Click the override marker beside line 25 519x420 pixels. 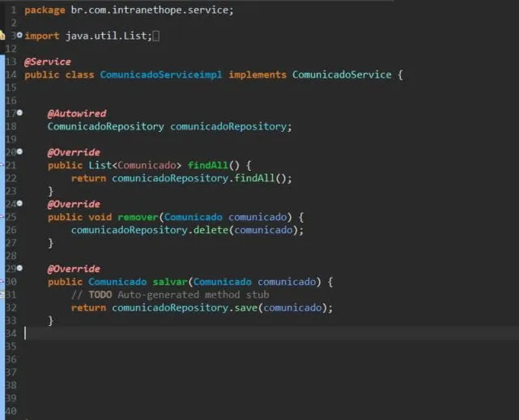pyautogui.click(x=2, y=217)
